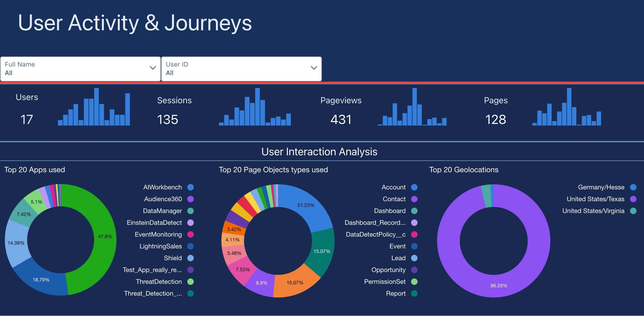This screenshot has width=644, height=316.
Task: Select the Opportunity legend label
Action: [x=389, y=270]
